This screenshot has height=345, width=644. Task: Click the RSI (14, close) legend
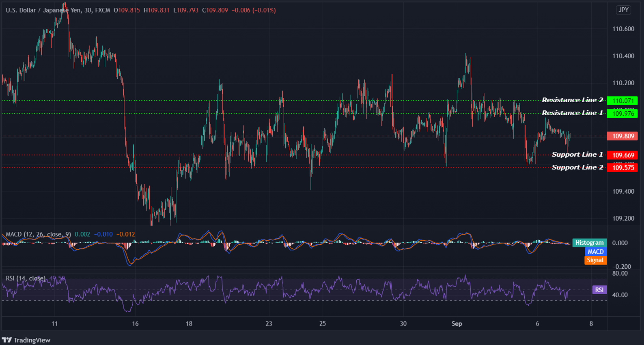[x=26, y=278]
